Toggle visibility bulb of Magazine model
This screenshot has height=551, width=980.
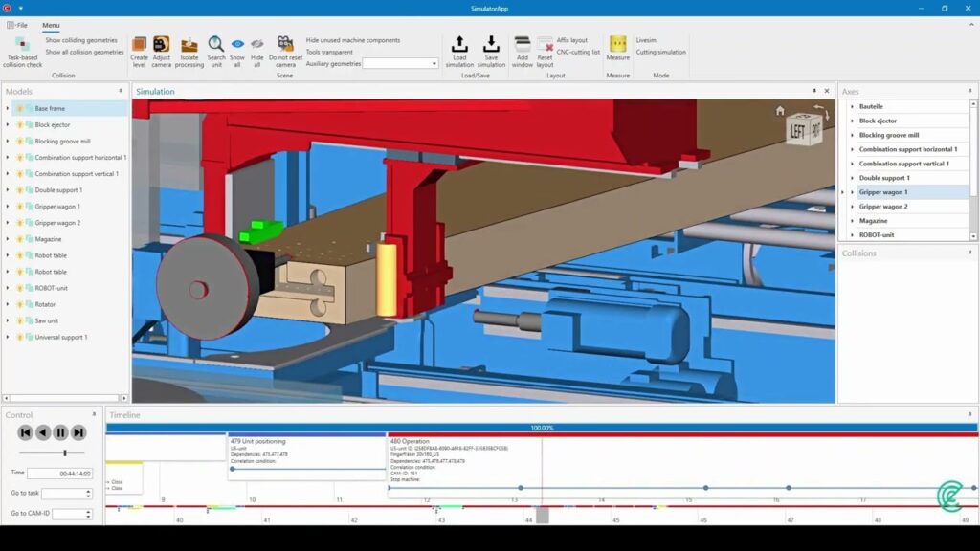click(20, 239)
